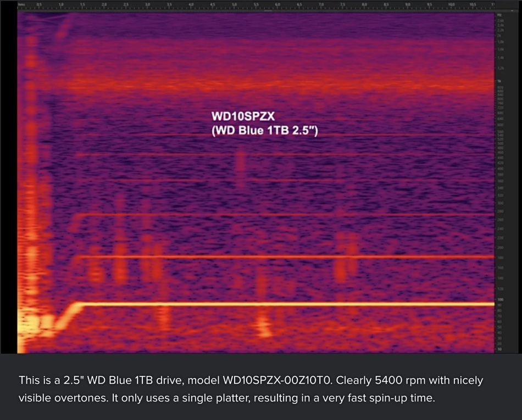Click the 10.0 second mark on the time ruler
Screen dimensions: 522x420
tap(451, 4)
